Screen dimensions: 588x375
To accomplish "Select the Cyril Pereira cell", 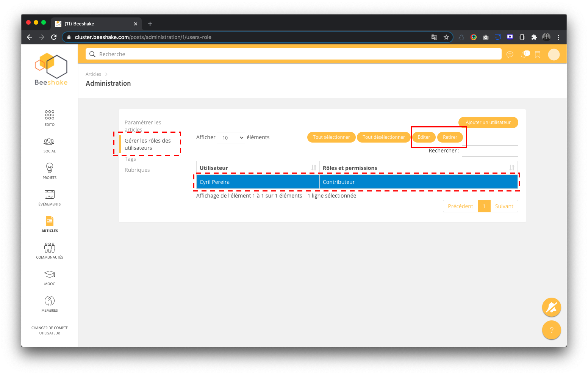I will tap(258, 182).
